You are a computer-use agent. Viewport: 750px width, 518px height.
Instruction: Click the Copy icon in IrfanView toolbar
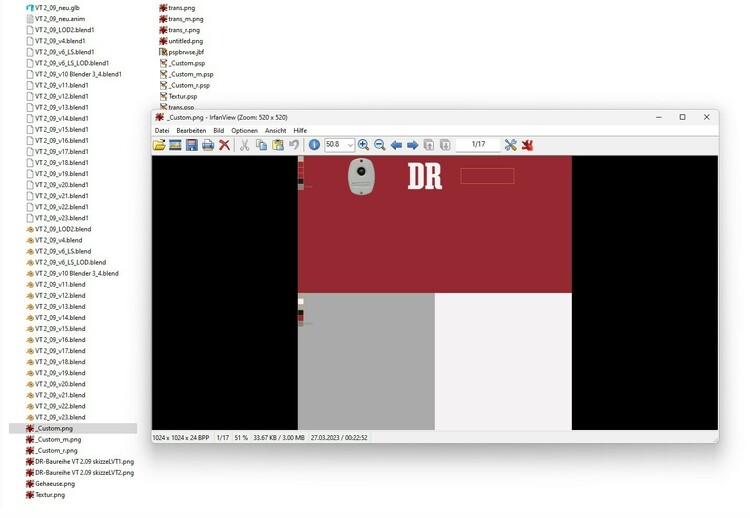pos(261,145)
